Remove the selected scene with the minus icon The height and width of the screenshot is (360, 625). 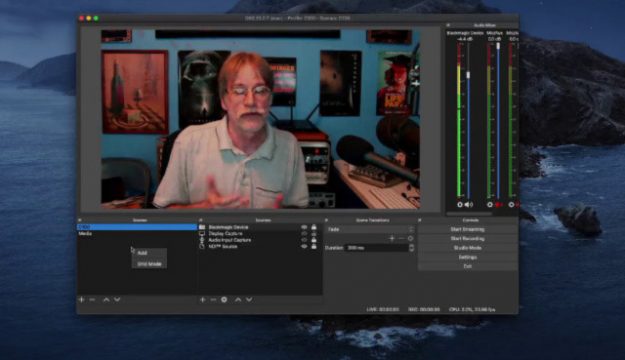coord(92,299)
